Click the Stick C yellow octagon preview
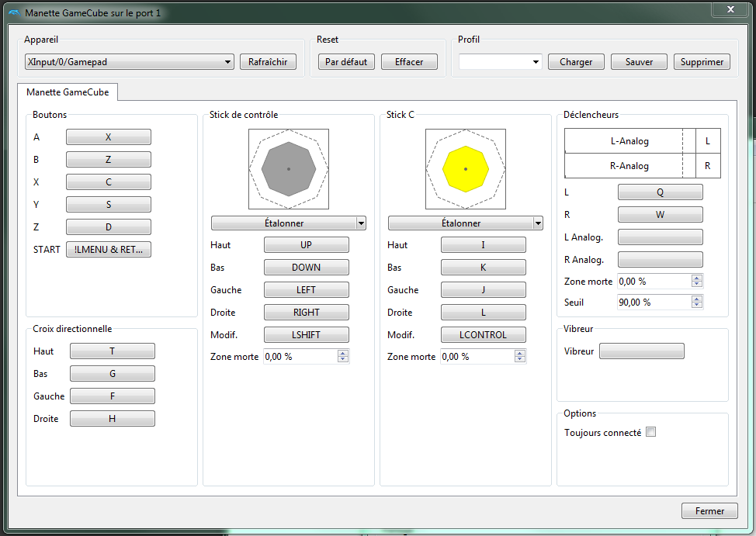 (466, 169)
